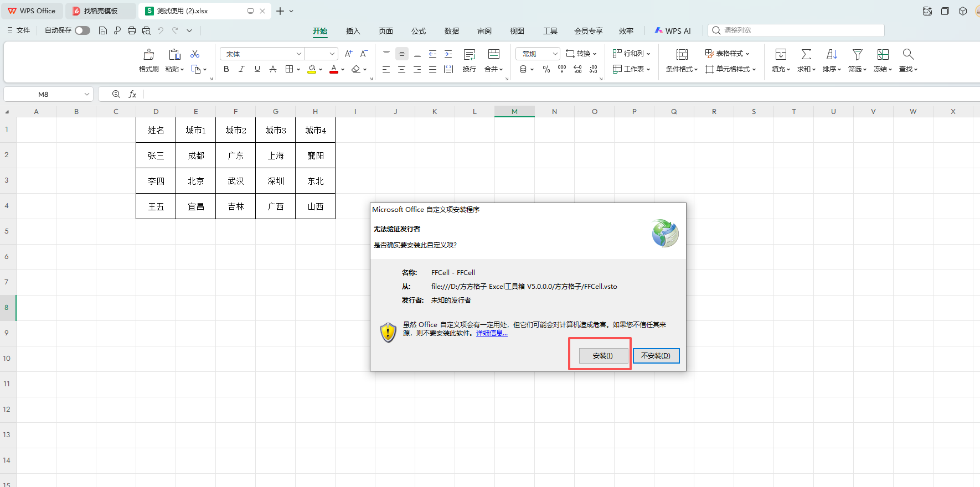Click the Redo arrow icon
The image size is (980, 487).
(175, 30)
